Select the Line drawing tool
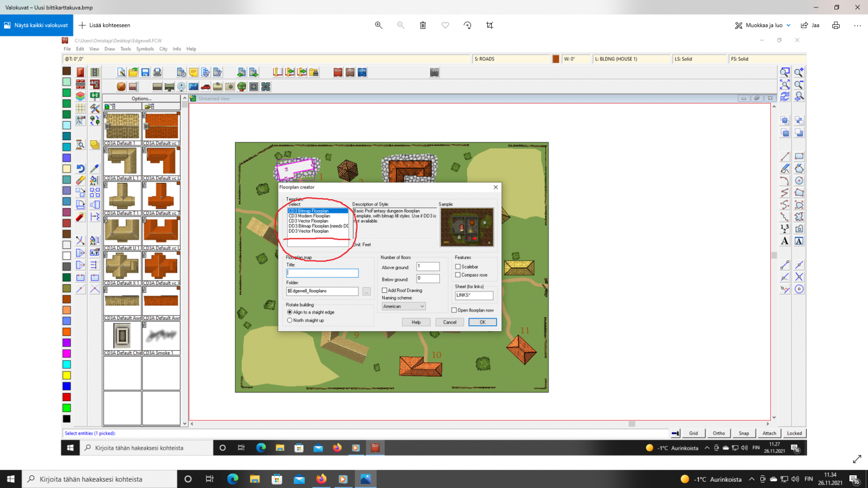Screen dimensions: 868x488 785,156
